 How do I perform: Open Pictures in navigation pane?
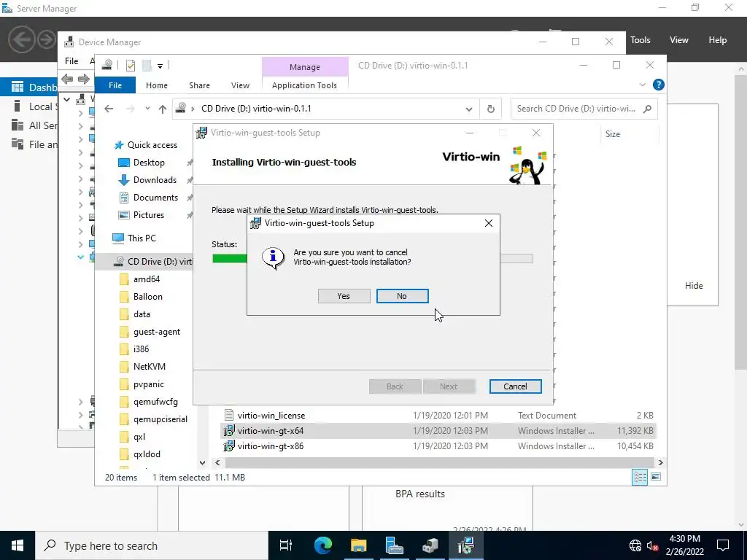pyautogui.click(x=148, y=215)
